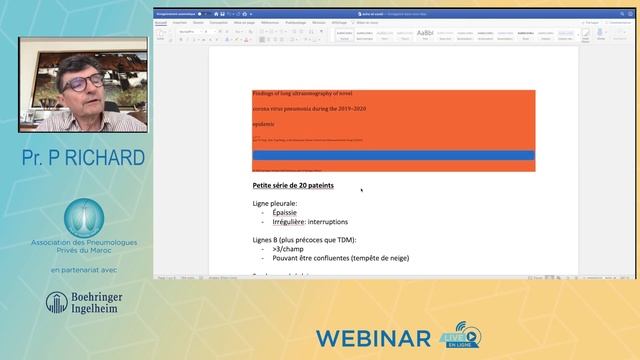Apply bullet list formatting
The image size is (640, 360).
coord(262,32)
